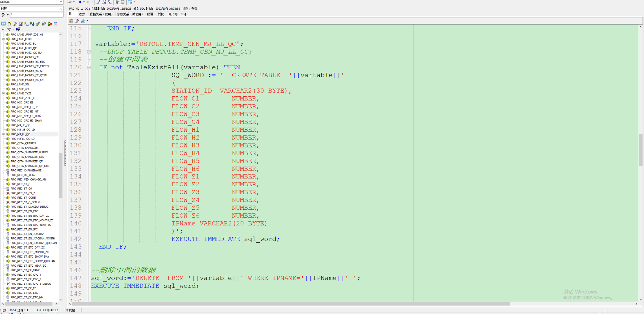Click the first refresh arrows toolbar icon

(98, 2)
